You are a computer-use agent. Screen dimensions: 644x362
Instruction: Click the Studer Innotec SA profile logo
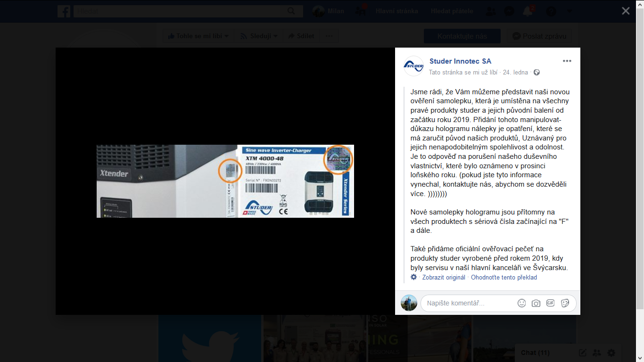point(414,66)
